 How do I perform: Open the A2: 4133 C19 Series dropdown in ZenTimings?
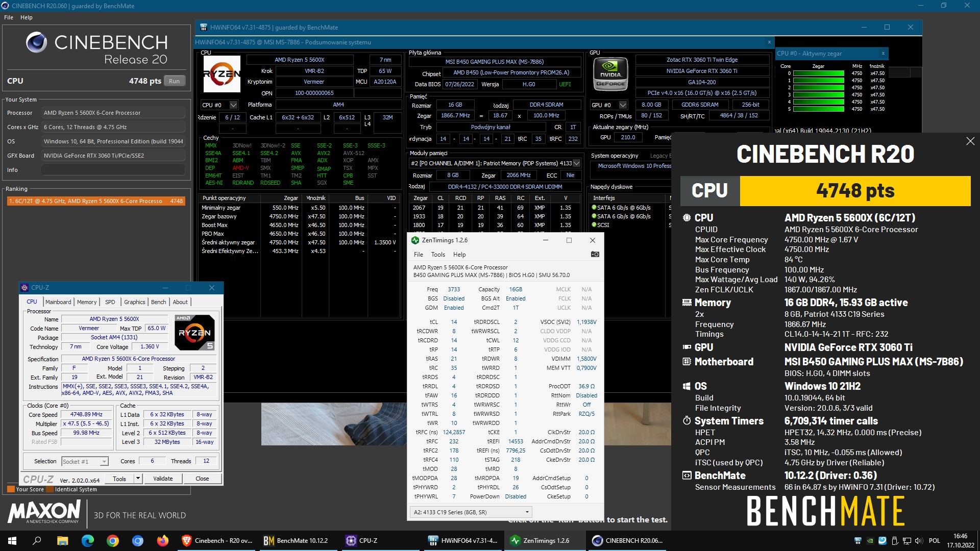click(x=471, y=512)
